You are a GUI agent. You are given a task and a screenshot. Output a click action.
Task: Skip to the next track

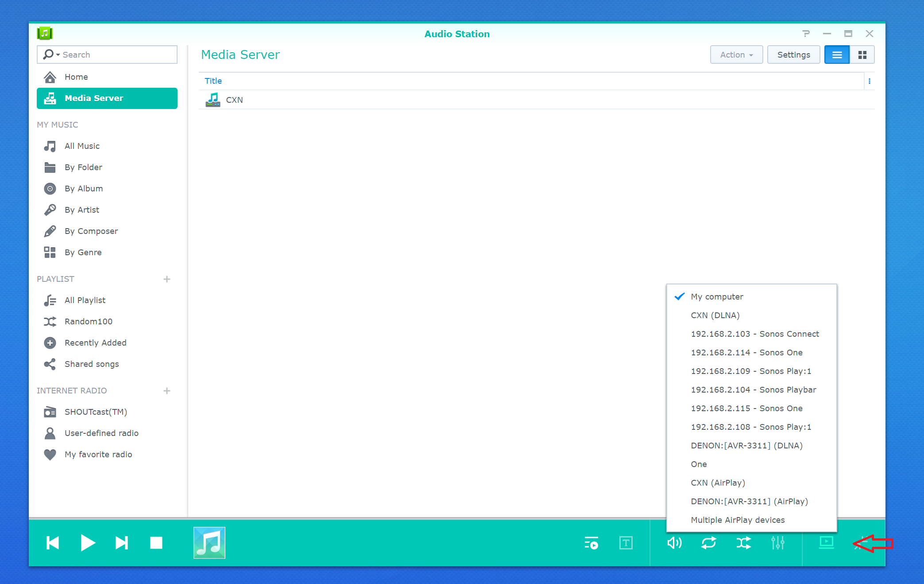122,543
